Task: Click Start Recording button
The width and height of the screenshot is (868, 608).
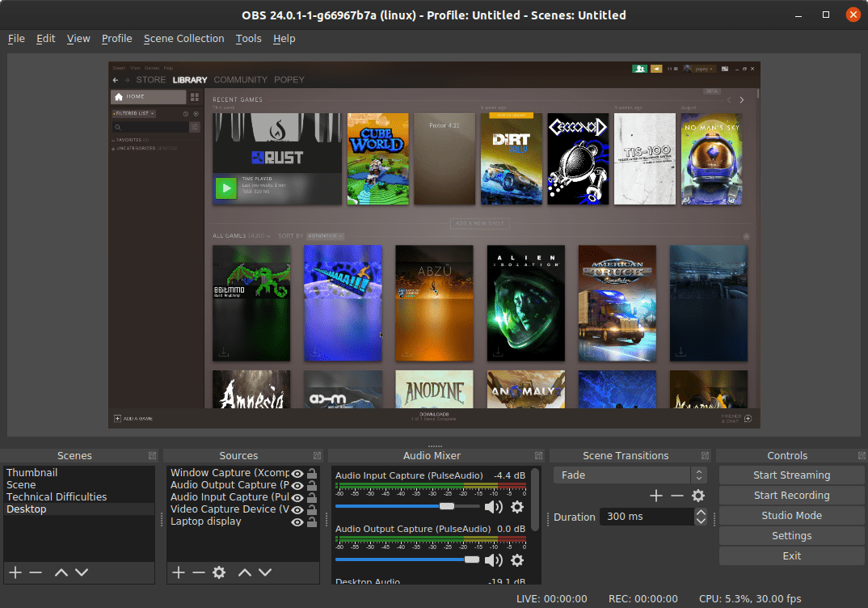Action: coord(791,495)
